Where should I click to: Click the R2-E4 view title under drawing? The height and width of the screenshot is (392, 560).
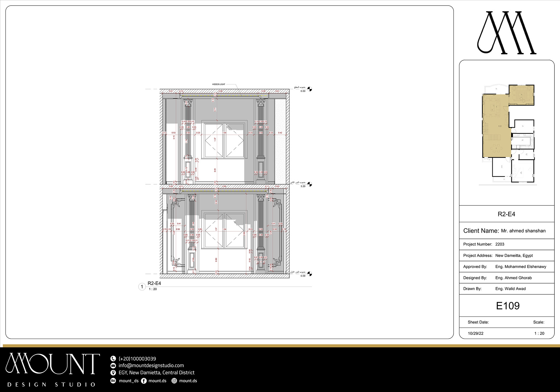[x=154, y=283]
